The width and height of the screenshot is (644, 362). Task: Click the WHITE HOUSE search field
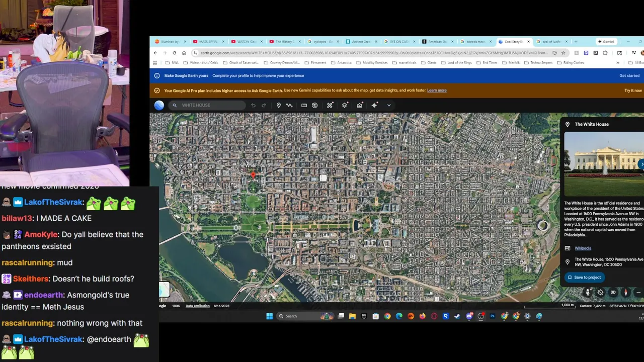[207, 105]
